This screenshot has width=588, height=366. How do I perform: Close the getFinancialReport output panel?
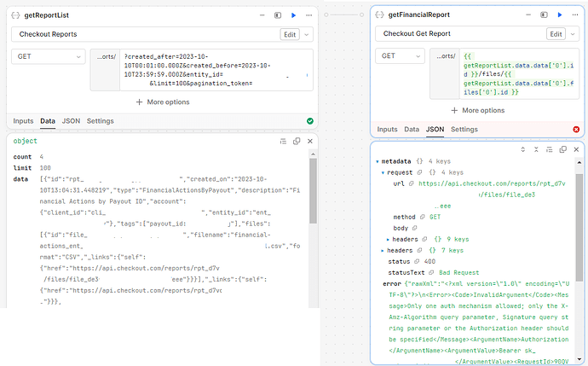tap(576, 149)
